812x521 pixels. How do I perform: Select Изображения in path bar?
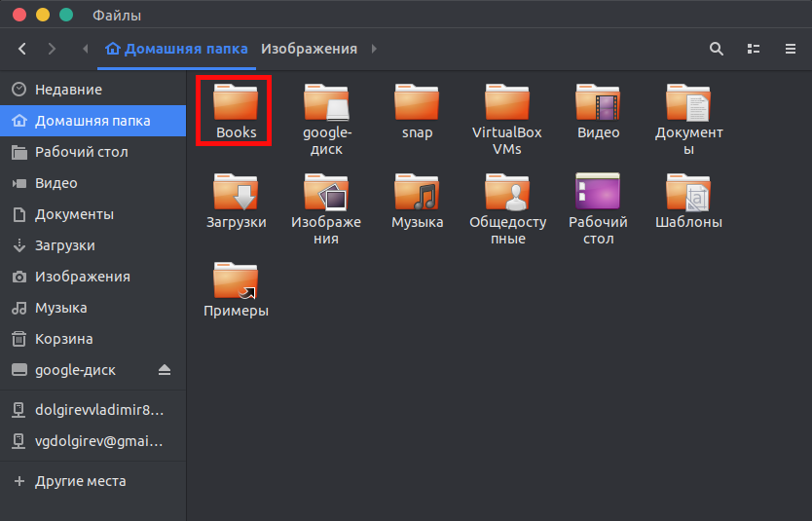point(310,49)
